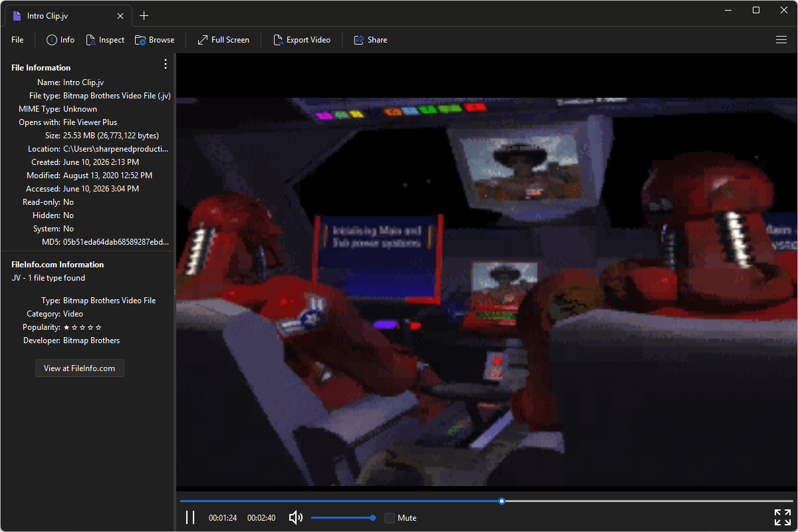Switch to Full Screen mode
This screenshot has height=532, width=798.
click(223, 40)
